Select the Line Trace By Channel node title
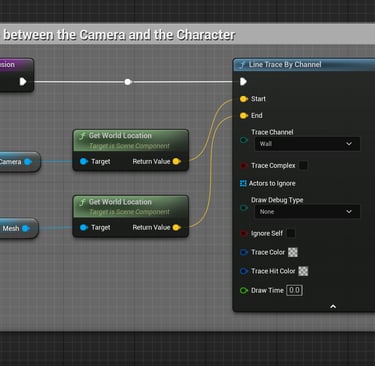The image size is (375, 366). [285, 65]
